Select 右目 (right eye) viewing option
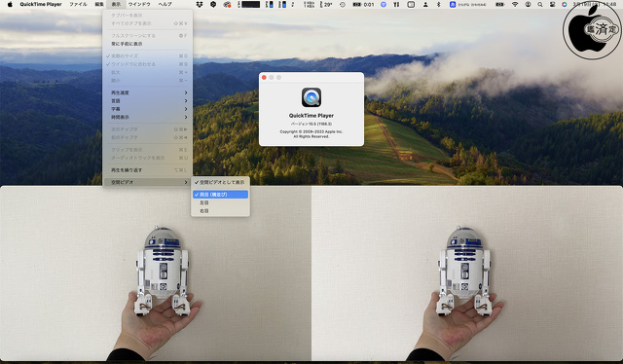This screenshot has width=623, height=364. click(x=220, y=211)
